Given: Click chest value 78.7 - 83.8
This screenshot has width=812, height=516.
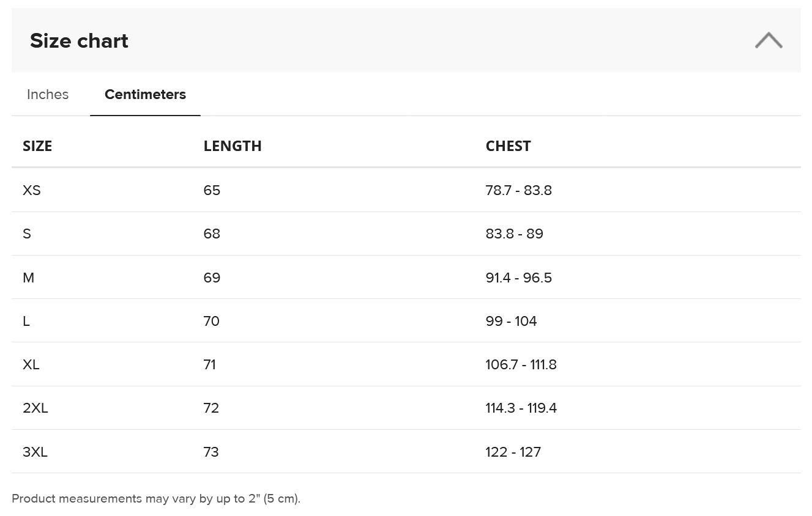Looking at the screenshot, I should pos(519,190).
